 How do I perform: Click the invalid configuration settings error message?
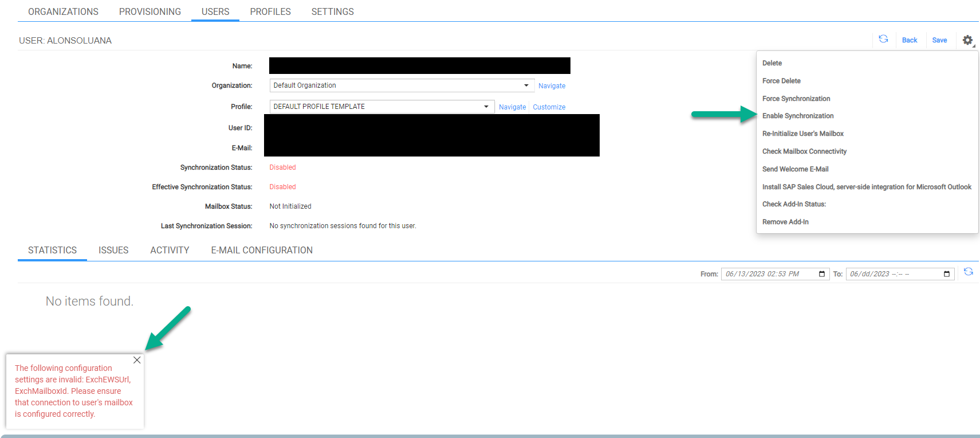(74, 391)
